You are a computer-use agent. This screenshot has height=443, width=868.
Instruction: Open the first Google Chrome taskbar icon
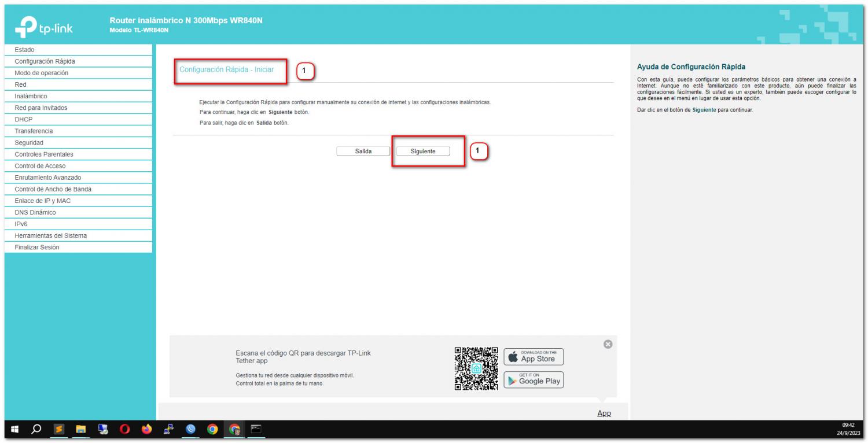pyautogui.click(x=212, y=429)
